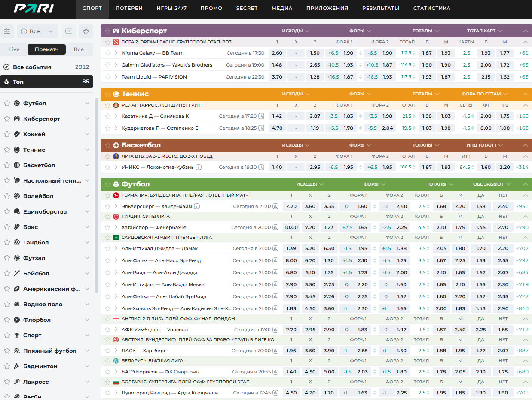Show favorites with the sidebar star button
The image size is (532, 400).
pos(86,31)
